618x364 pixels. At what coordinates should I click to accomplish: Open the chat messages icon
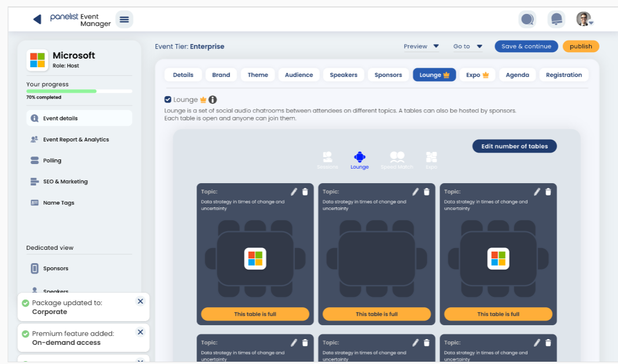click(528, 19)
